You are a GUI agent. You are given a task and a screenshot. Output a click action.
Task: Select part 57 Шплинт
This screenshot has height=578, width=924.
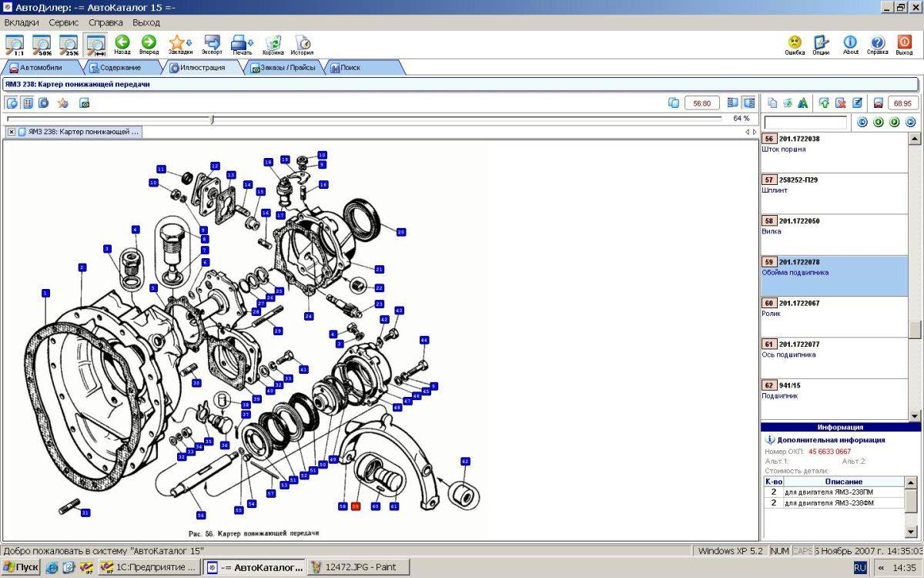point(835,193)
